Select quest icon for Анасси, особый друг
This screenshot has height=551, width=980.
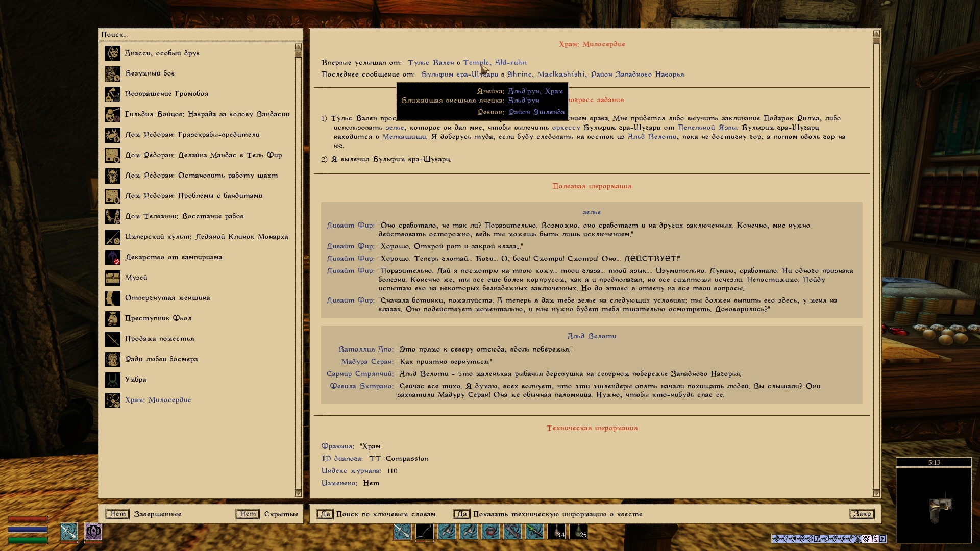pos(113,53)
